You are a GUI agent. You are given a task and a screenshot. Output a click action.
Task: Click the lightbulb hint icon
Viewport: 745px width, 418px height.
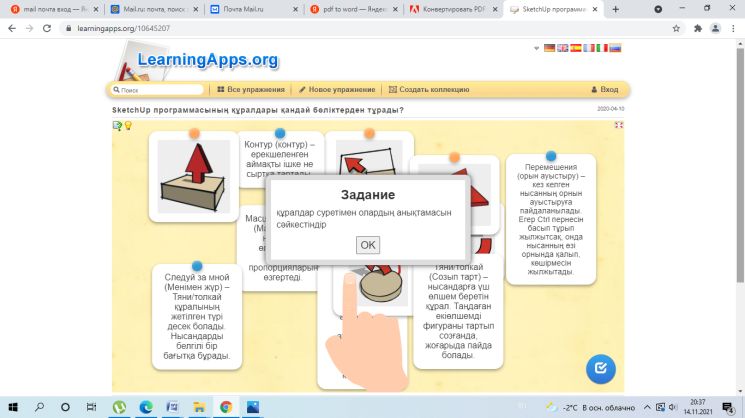(x=128, y=125)
